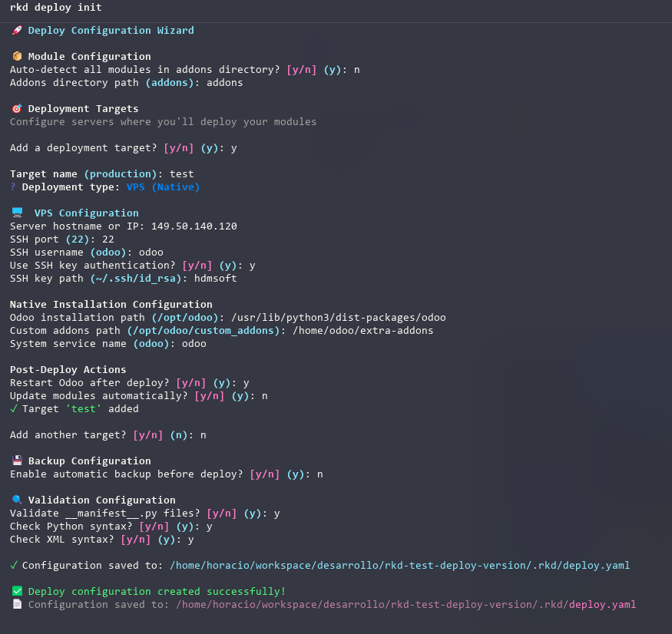Click the IP address 149.50.140.120
672x634 pixels.
click(x=194, y=226)
